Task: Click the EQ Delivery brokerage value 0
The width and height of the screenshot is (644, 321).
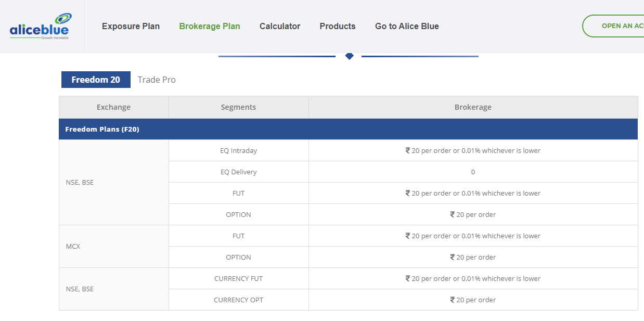Action: pyautogui.click(x=473, y=172)
